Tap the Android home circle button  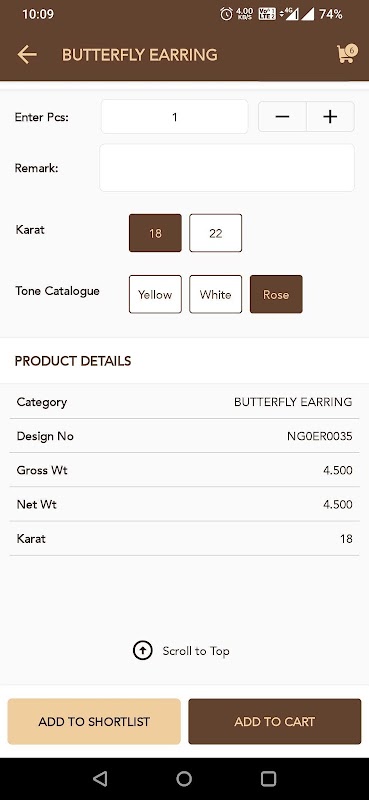(184, 778)
